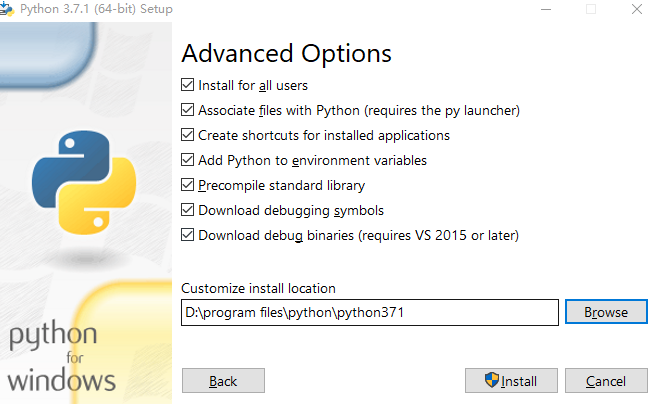
Task: Click the Advanced Options heading
Action: [286, 54]
